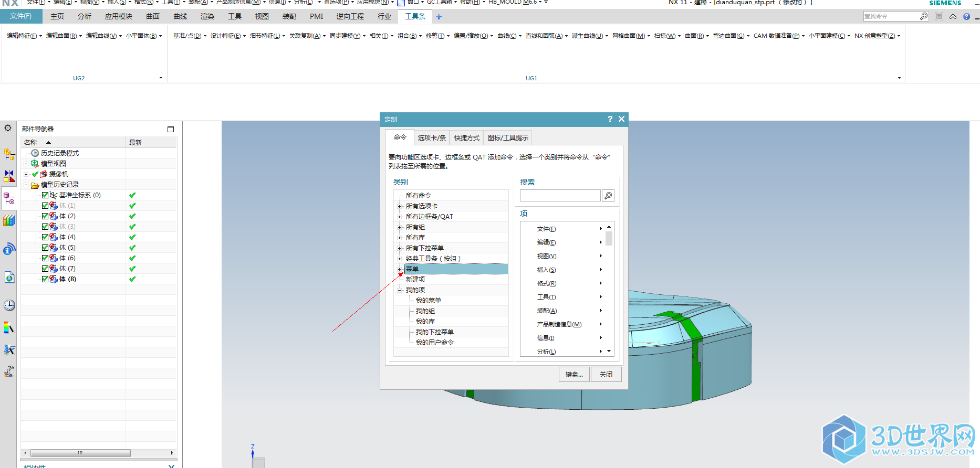Open the 主页 ribbon tab

click(x=57, y=16)
